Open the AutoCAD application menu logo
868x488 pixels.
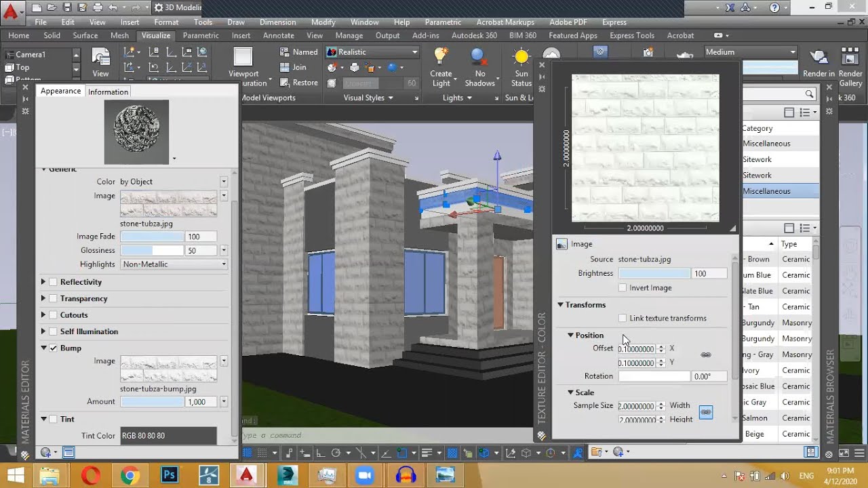click(10, 12)
